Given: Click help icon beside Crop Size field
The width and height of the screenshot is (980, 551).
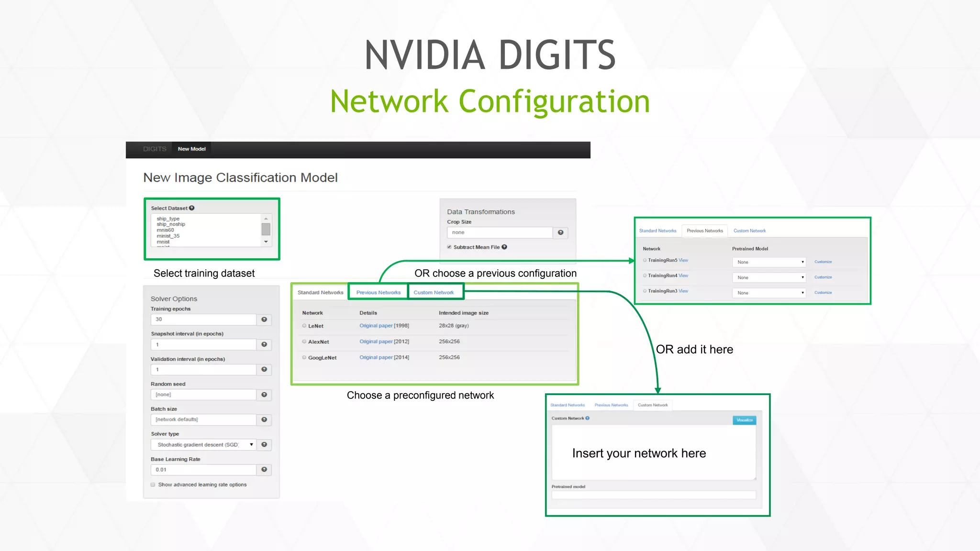Looking at the screenshot, I should point(560,232).
